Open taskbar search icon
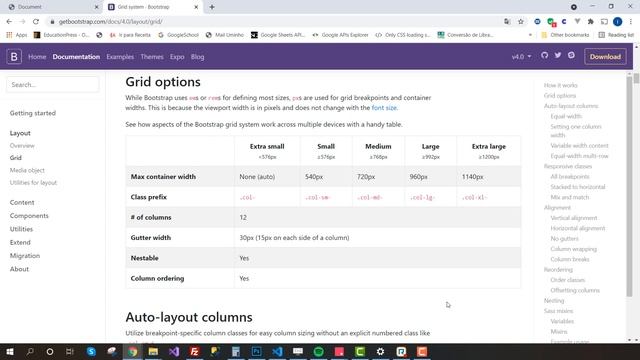 (x=30, y=351)
